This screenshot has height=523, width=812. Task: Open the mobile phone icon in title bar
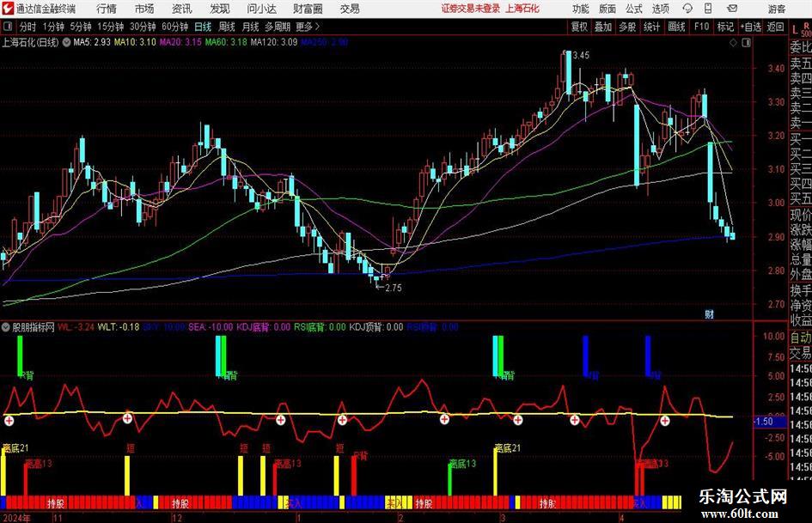tap(708, 9)
